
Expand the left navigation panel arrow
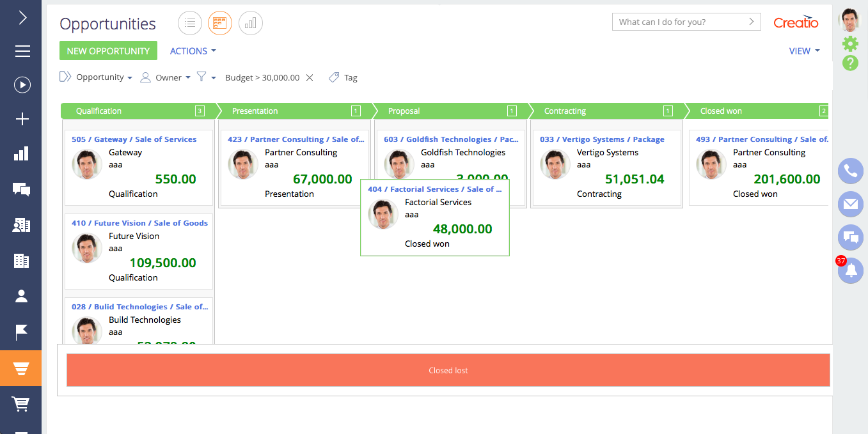tap(22, 17)
